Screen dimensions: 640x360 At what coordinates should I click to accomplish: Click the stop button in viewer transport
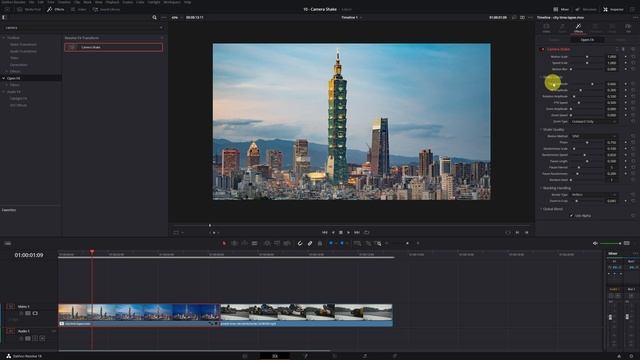click(x=341, y=232)
